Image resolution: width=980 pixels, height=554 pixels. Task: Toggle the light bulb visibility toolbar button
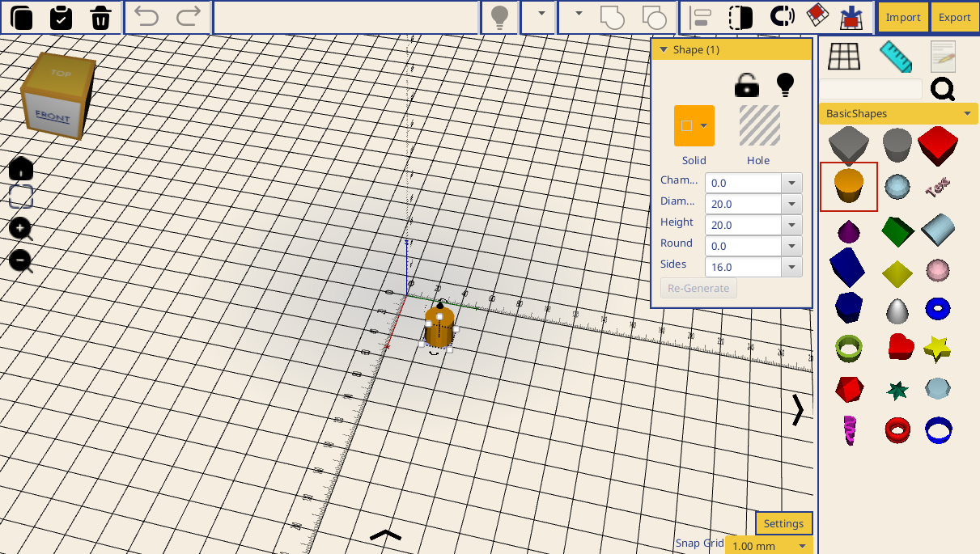[499, 17]
